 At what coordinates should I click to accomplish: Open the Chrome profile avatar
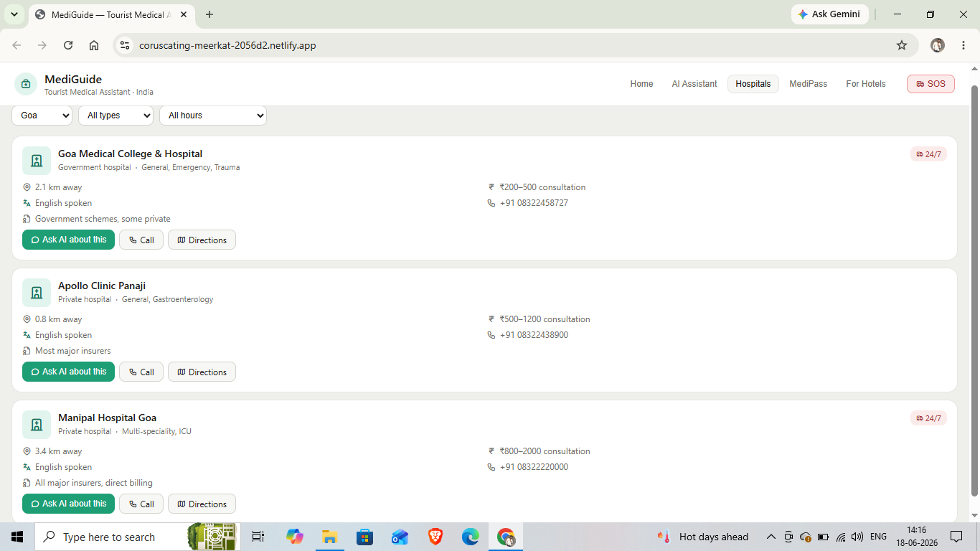click(938, 45)
